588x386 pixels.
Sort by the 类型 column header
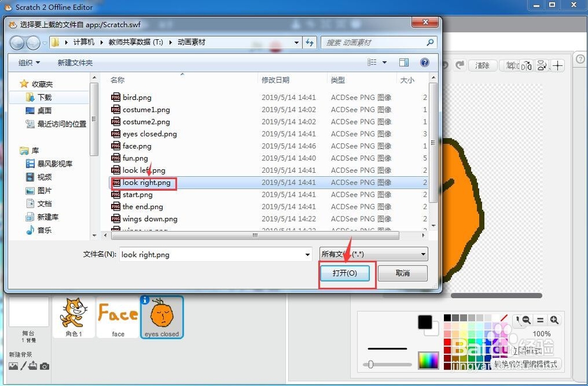click(x=338, y=80)
